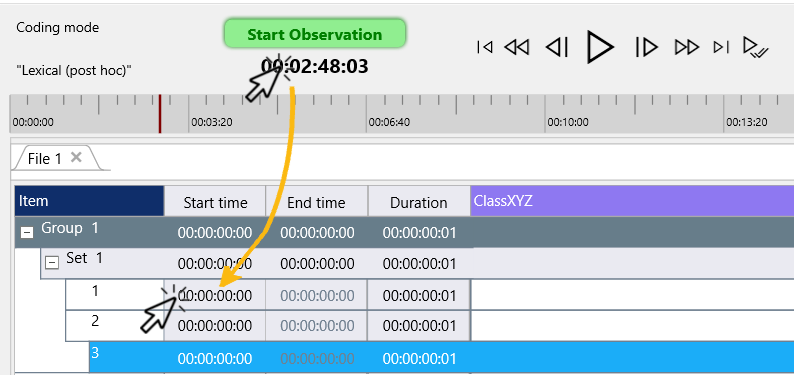Screen dimensions: 794x375
Task: Click the play icon with double checkmark
Action: pos(756,47)
